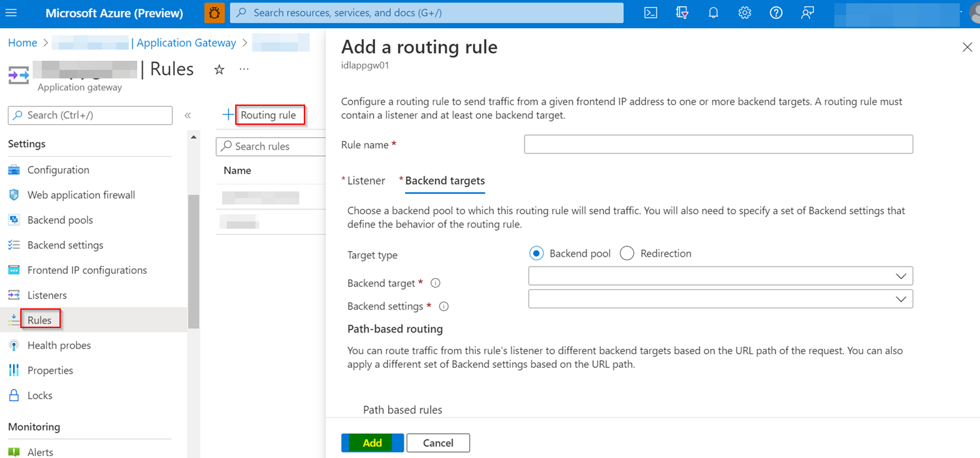The height and width of the screenshot is (458, 980).
Task: Click the Backend settings list icon
Action: pyautogui.click(x=14, y=245)
